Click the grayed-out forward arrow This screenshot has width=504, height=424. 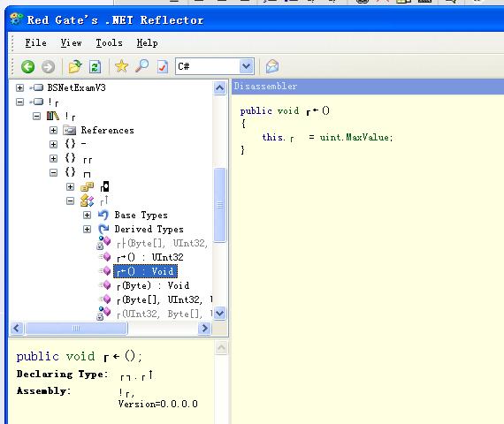coord(49,67)
